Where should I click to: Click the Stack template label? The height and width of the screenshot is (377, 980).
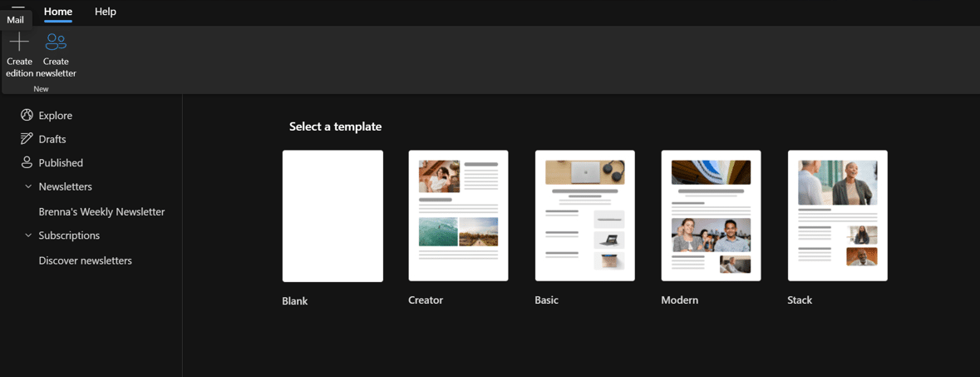pos(800,300)
